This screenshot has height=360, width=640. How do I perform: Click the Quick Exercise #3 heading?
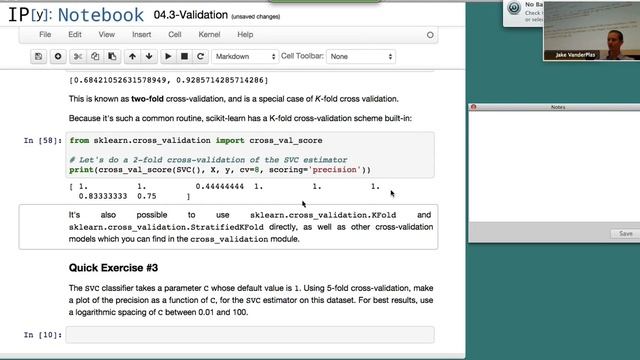point(113,268)
